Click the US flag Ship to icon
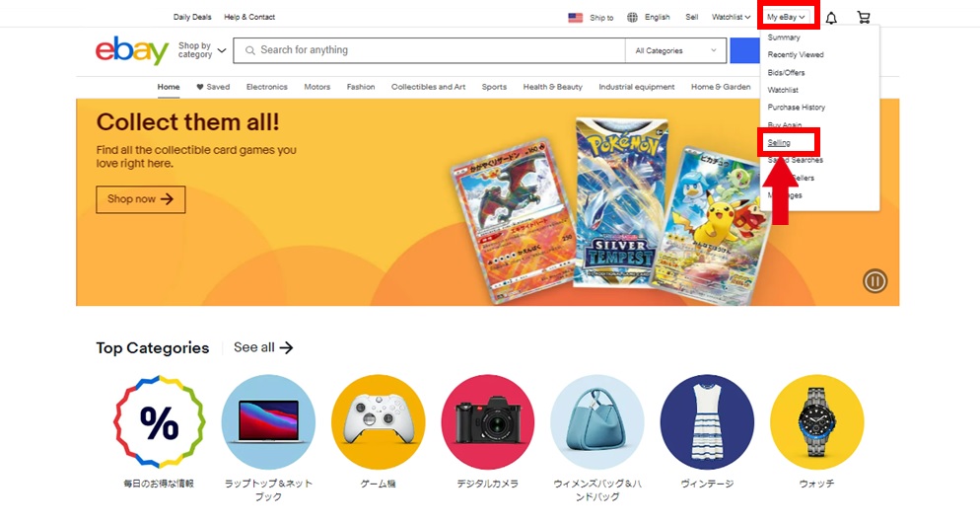 pos(575,18)
